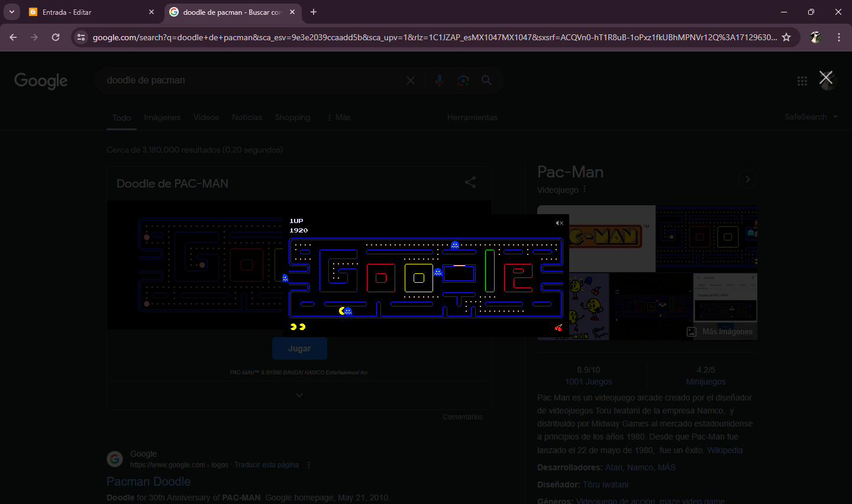Screen dimensions: 852x504
Task: Open the Google apps grid icon
Action: click(802, 81)
